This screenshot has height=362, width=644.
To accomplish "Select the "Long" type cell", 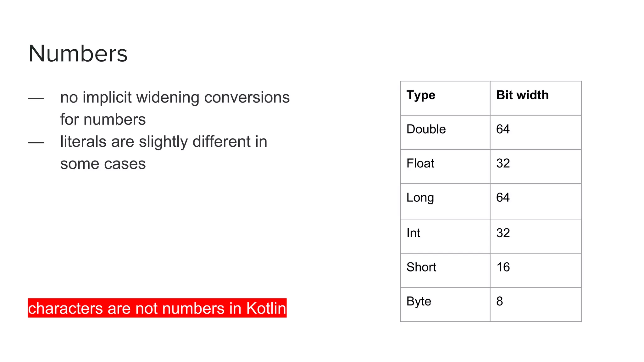I will pos(420,198).
